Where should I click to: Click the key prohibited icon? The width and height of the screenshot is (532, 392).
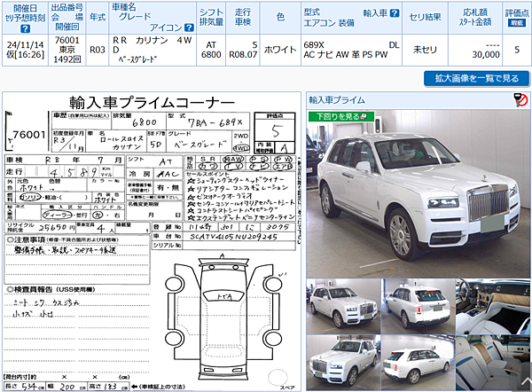click(x=521, y=100)
